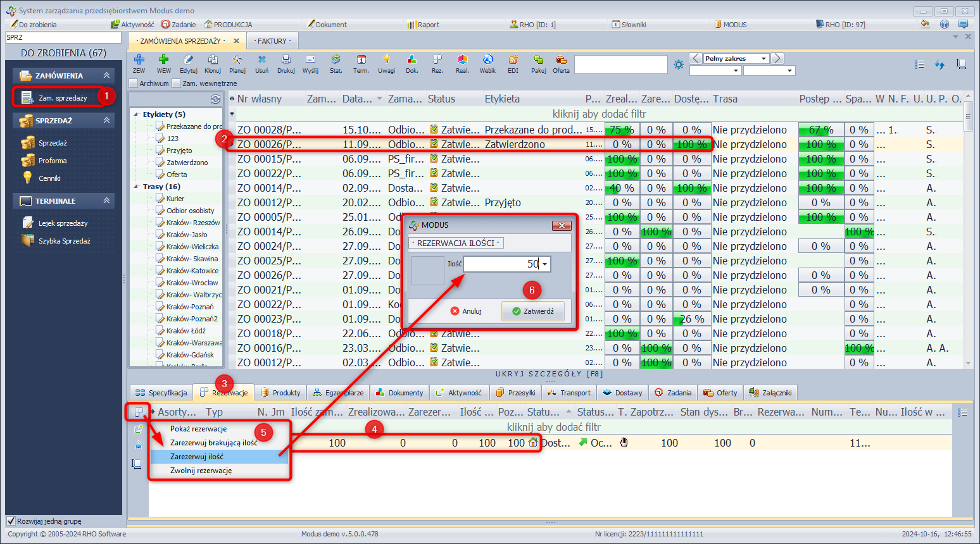Image resolution: width=980 pixels, height=544 pixels.
Task: Open the Ilość dropdown arrow in dialog
Action: pos(544,264)
